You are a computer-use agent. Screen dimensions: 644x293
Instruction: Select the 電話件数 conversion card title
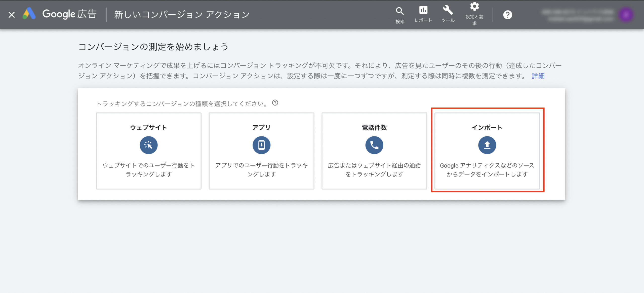pyautogui.click(x=374, y=127)
